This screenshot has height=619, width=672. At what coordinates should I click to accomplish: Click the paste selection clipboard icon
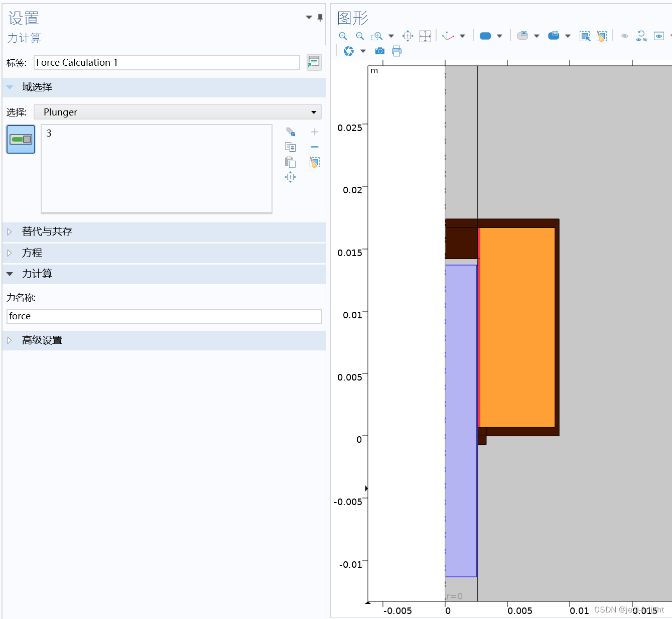[x=291, y=162]
